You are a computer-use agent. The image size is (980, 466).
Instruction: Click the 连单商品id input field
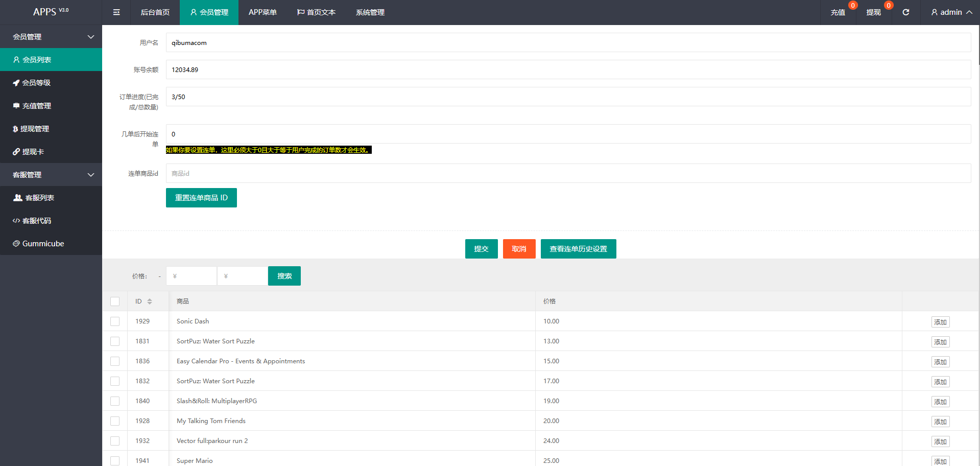click(568, 173)
